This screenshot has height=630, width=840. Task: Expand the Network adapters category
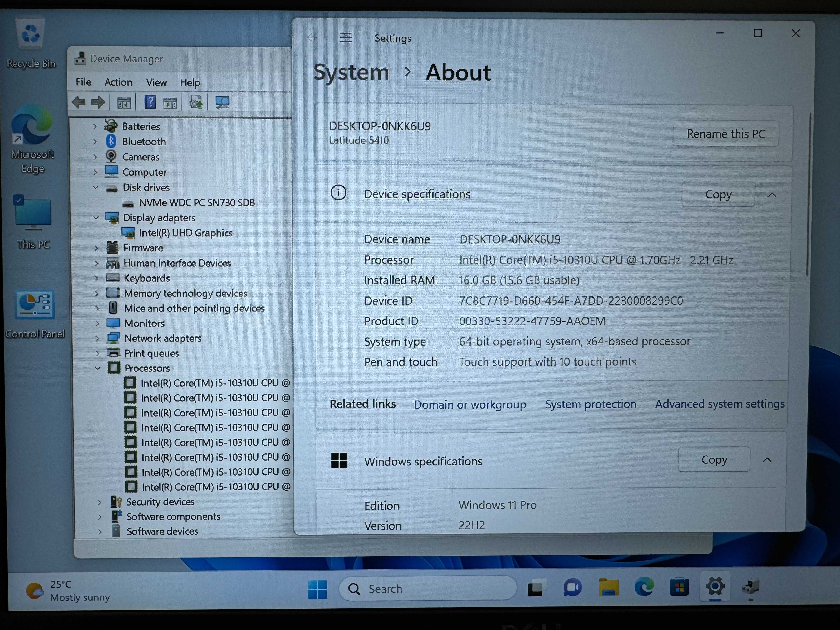(x=97, y=338)
